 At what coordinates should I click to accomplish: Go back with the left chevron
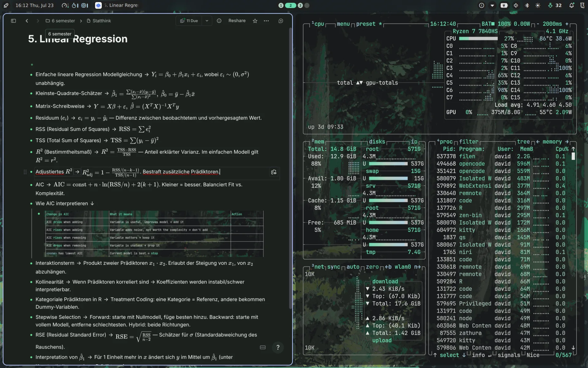(x=27, y=21)
